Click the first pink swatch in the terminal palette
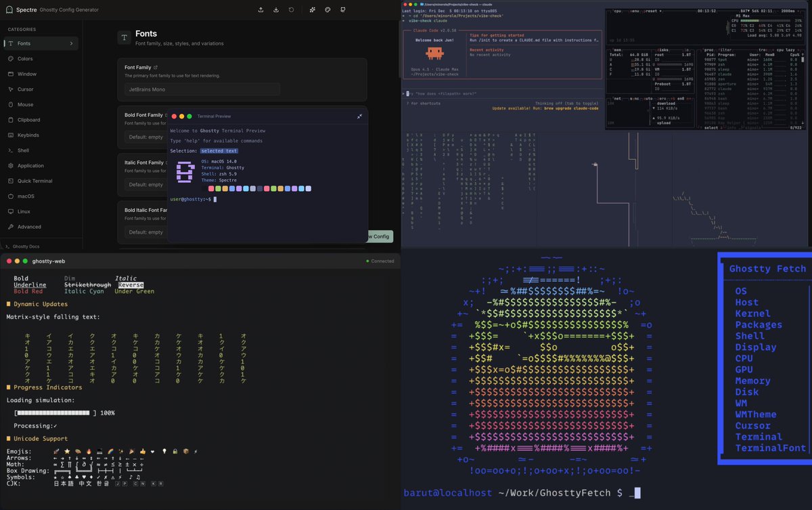The width and height of the screenshot is (812, 510). (211, 188)
